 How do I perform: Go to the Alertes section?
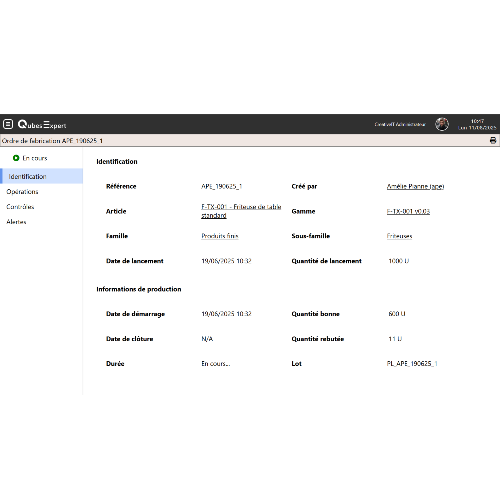(x=16, y=222)
